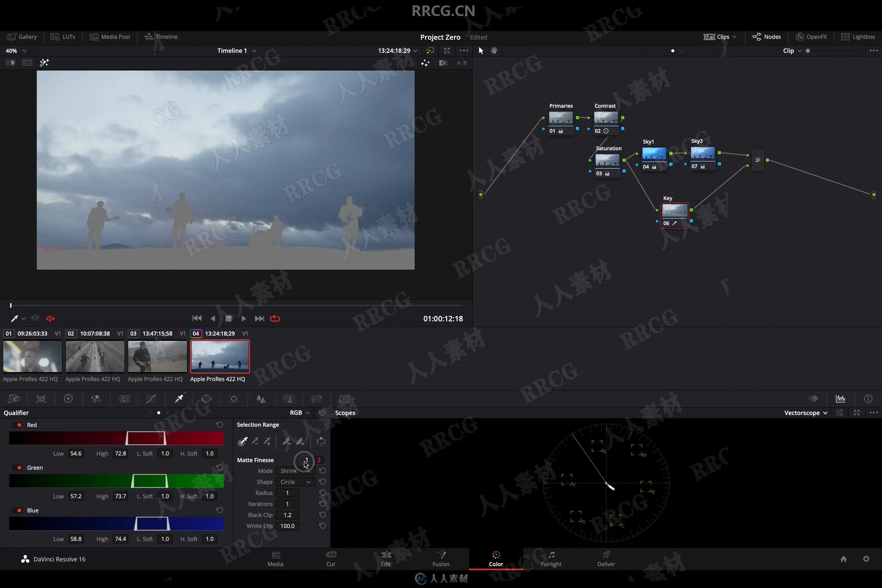Select the hand pan tool

coord(494,51)
